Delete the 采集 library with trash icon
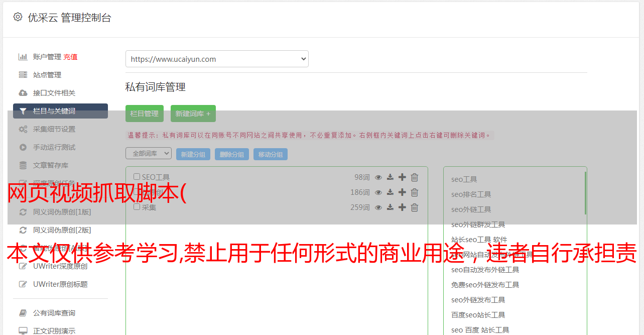Screen dimensions: 644x335 pos(415,207)
